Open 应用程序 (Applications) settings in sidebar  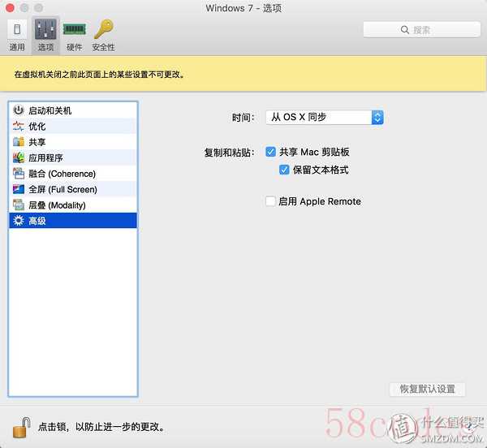tap(45, 158)
